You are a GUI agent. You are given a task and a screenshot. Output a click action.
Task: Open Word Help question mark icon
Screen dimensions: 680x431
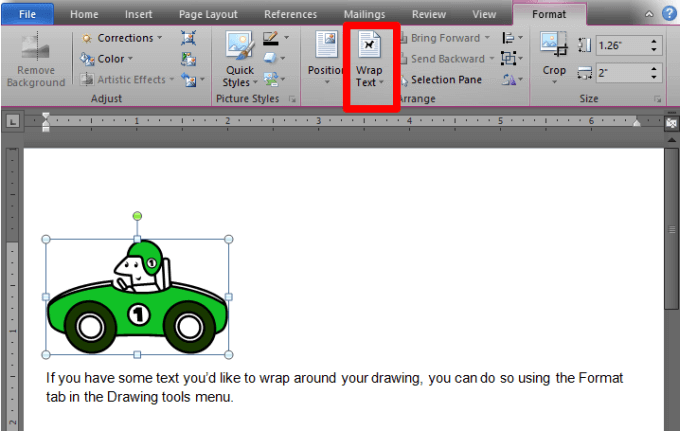669,13
